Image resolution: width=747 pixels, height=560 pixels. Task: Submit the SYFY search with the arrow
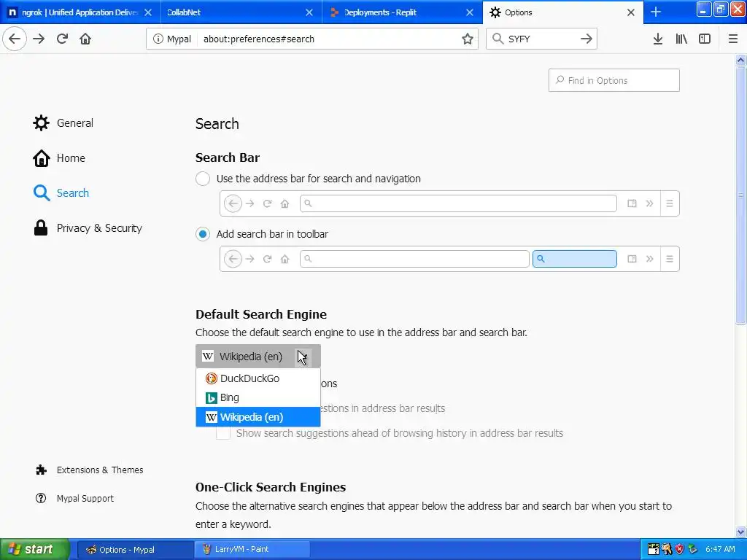click(x=587, y=39)
